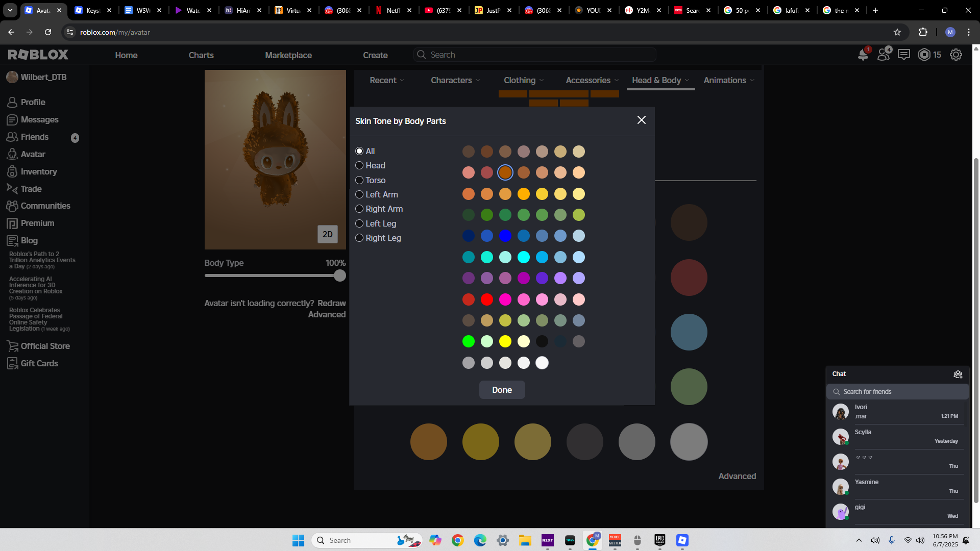Screen dimensions: 980x551
Task: Open friend requests icon in header
Action: [x=884, y=55]
